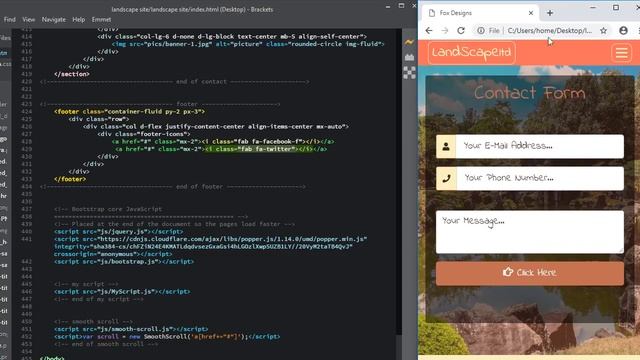Click the popper.min.js script URL line
Viewport: 640px width, 360px height.
(210, 239)
